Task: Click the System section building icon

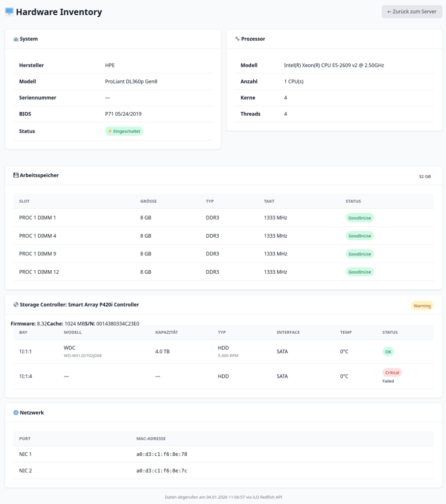Action: [x=16, y=39]
